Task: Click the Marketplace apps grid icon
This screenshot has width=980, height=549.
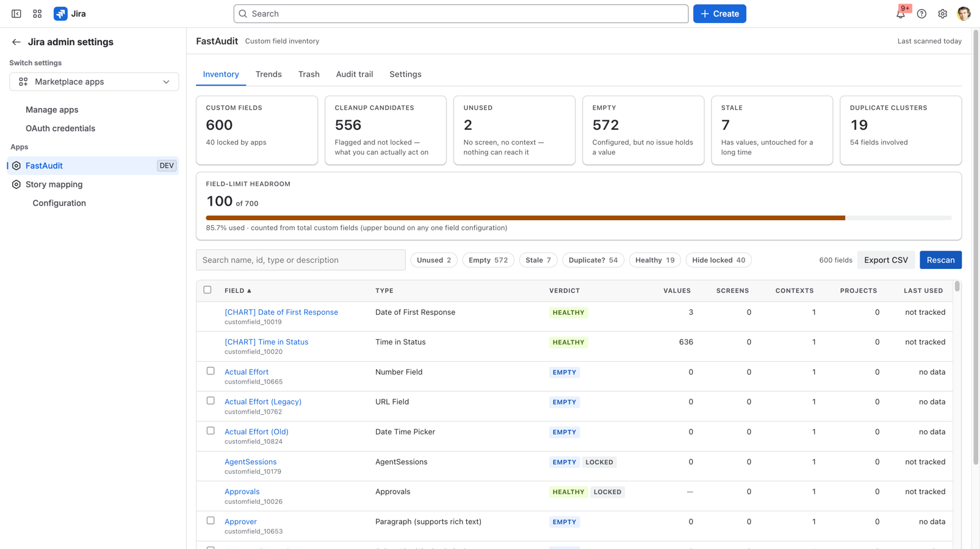Action: [x=23, y=82]
